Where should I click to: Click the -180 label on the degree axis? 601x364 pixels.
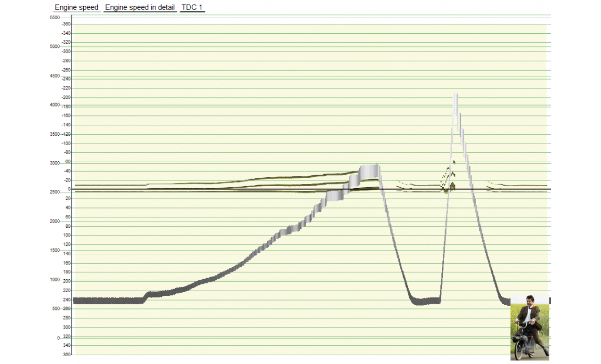66,107
